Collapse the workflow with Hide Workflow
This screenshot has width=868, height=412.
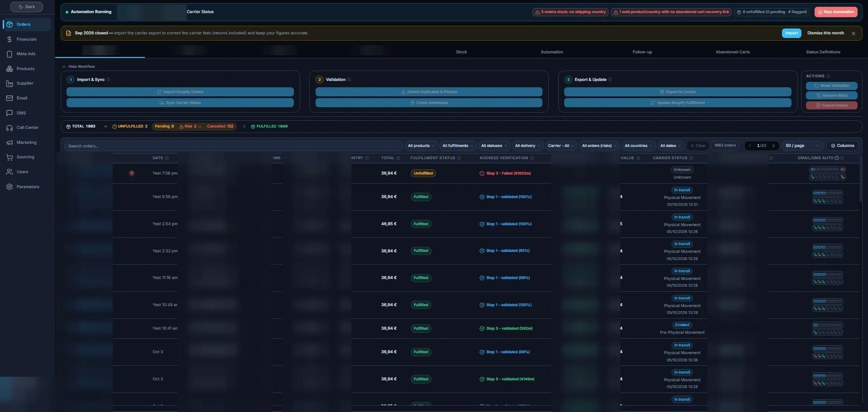tap(79, 66)
